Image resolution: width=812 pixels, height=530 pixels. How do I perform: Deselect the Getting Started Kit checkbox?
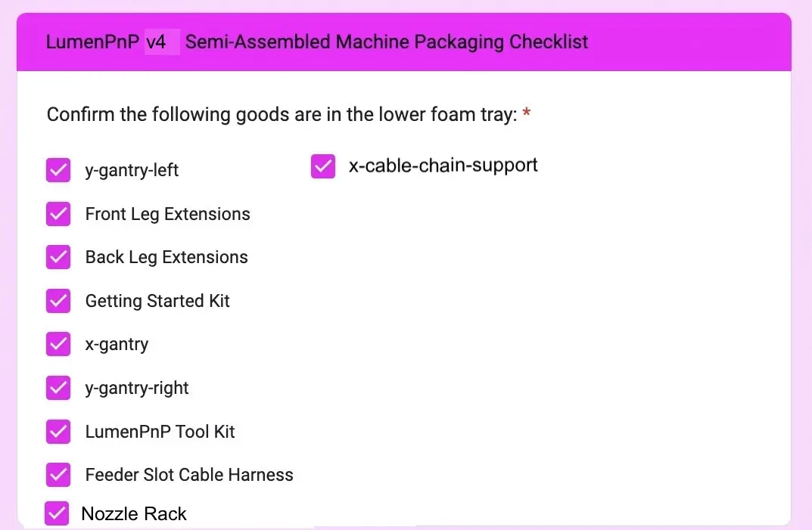(58, 301)
